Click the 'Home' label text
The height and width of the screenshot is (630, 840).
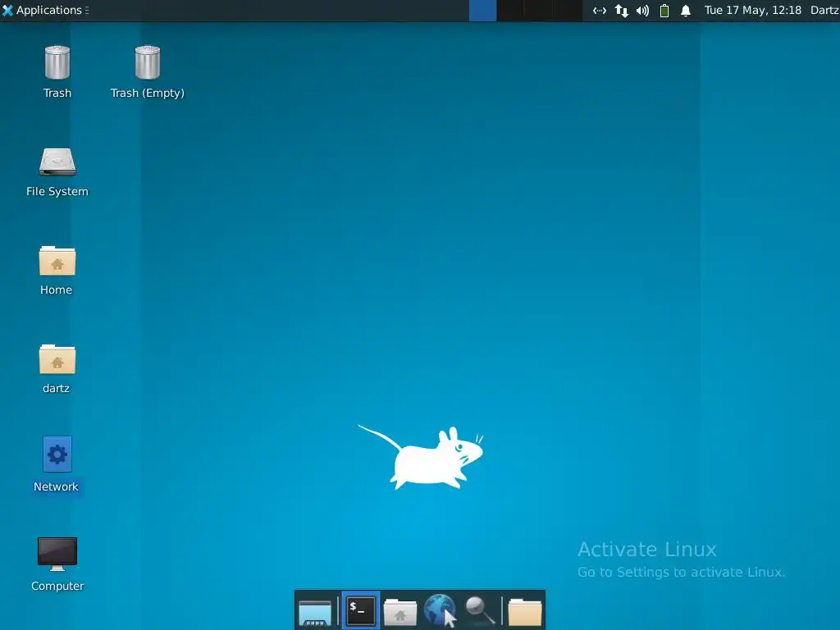pyautogui.click(x=56, y=290)
